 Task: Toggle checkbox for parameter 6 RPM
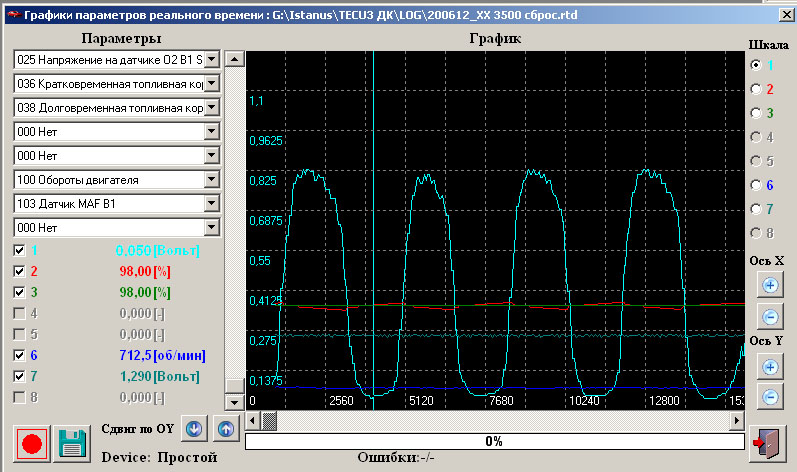click(x=20, y=355)
